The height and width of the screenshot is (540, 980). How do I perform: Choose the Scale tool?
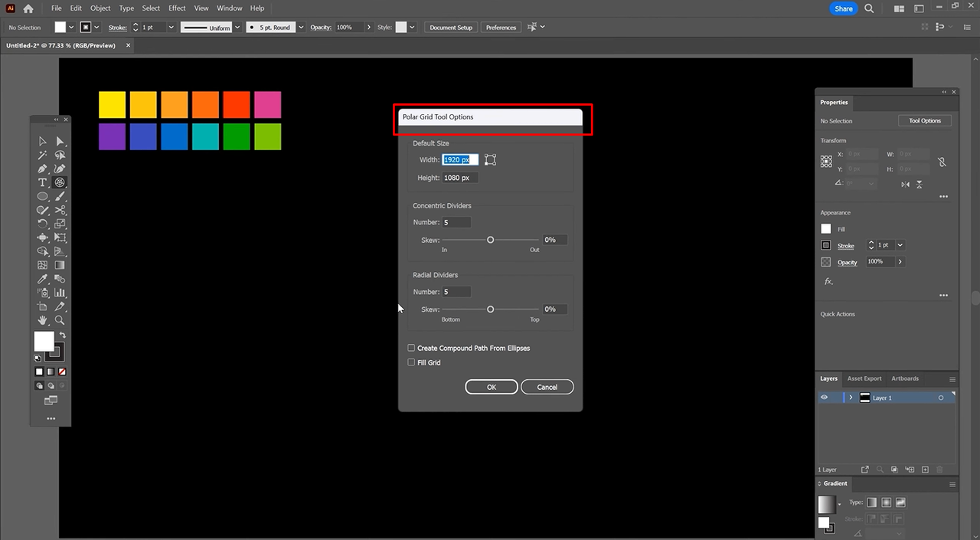[x=60, y=224]
